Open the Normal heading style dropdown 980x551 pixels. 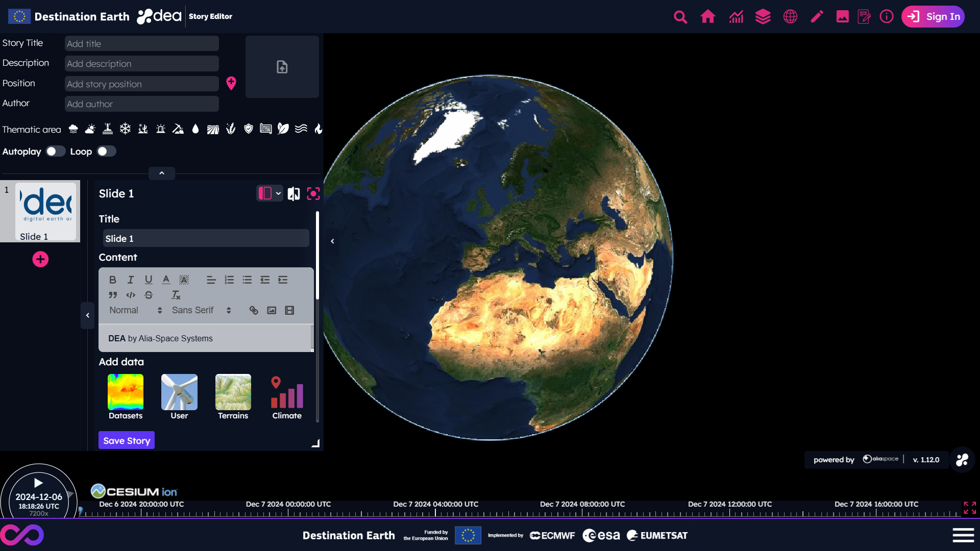click(x=135, y=310)
